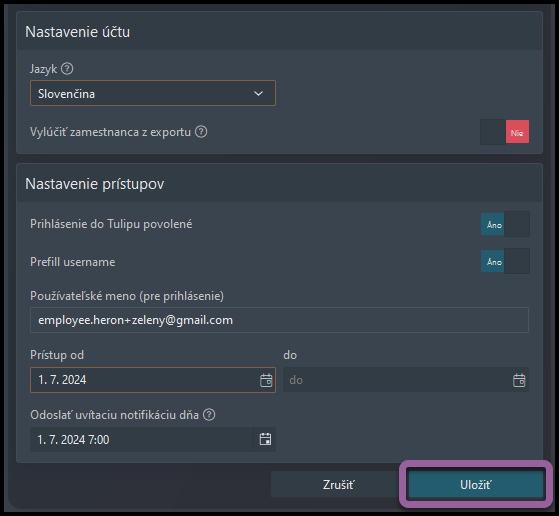Click the notification date 1. 7. 2024 7:00 field

pos(153,439)
